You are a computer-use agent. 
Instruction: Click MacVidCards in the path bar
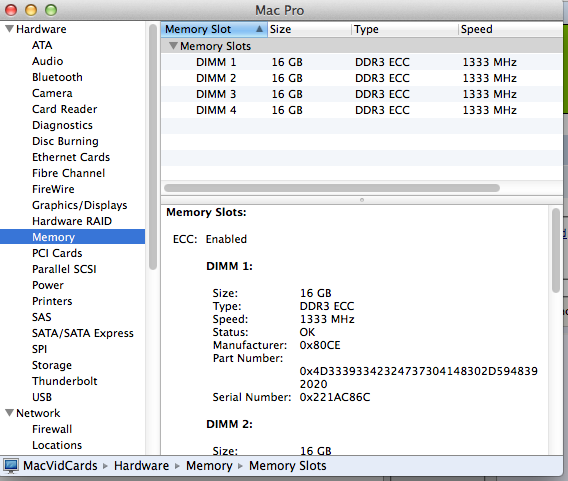pos(60,465)
